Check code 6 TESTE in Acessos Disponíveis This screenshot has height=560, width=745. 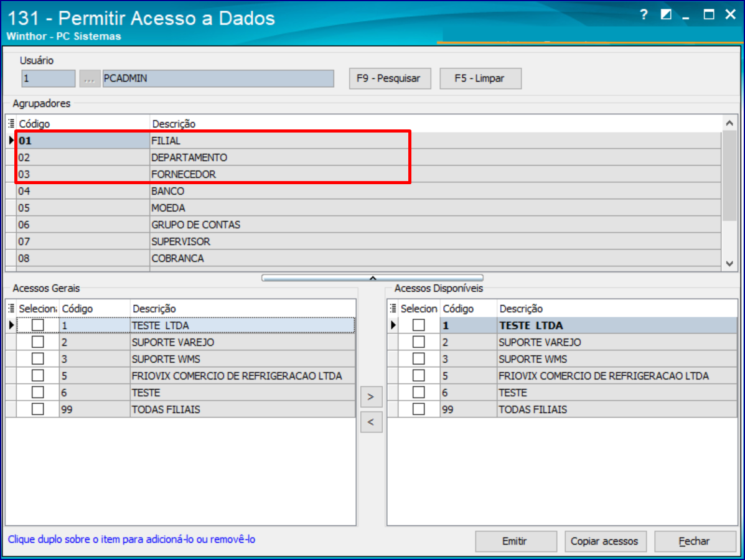pyautogui.click(x=419, y=393)
